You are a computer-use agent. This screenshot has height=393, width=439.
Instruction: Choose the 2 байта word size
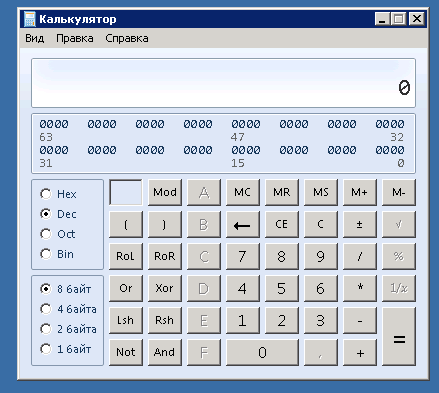46,329
